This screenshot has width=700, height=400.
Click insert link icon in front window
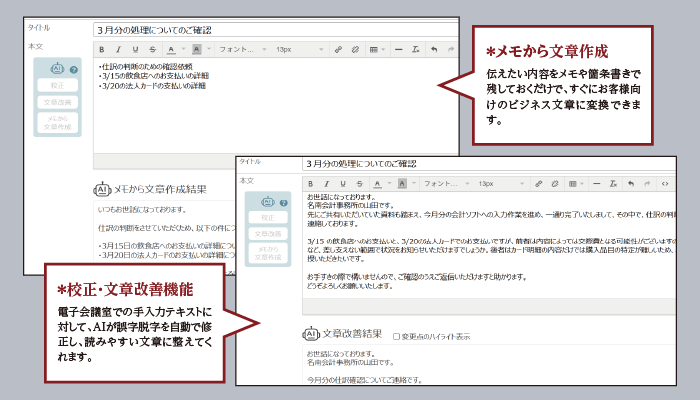pos(538,183)
